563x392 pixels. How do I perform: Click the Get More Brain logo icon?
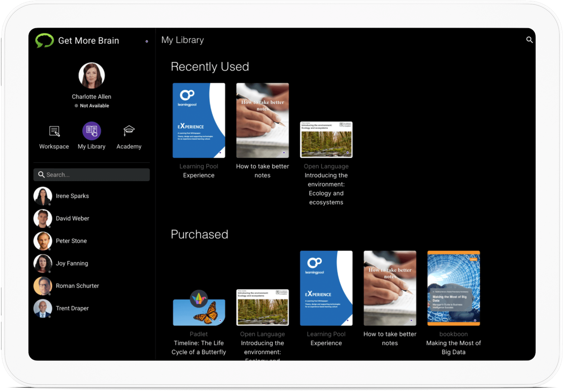pyautogui.click(x=44, y=40)
